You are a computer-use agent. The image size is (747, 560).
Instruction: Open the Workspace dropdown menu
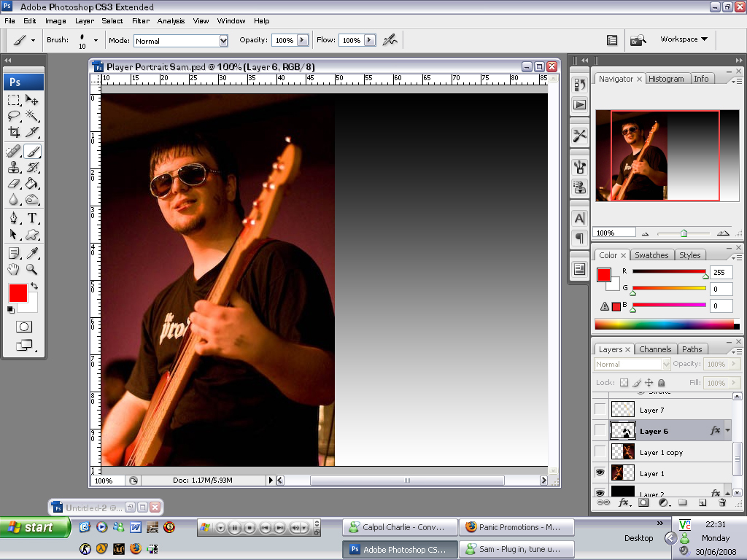(684, 39)
